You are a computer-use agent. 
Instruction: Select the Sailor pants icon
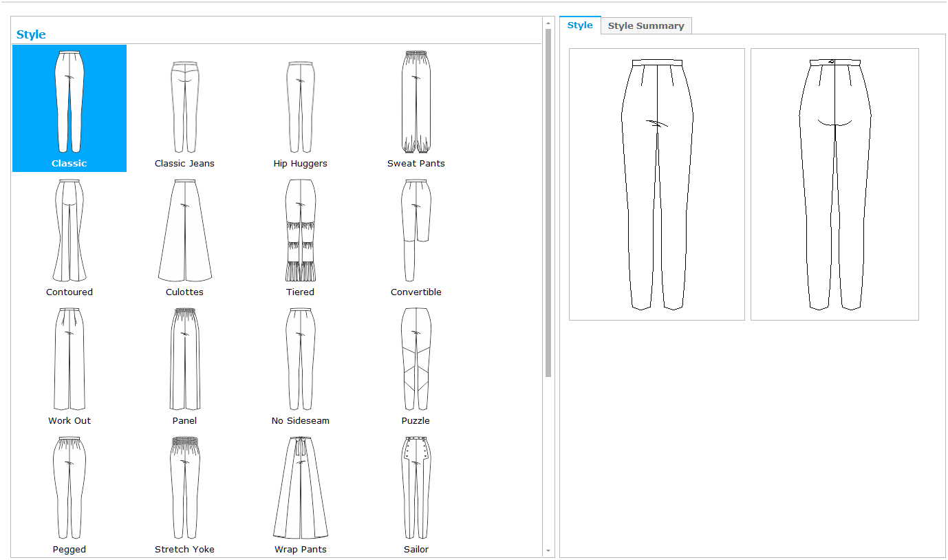click(x=416, y=487)
